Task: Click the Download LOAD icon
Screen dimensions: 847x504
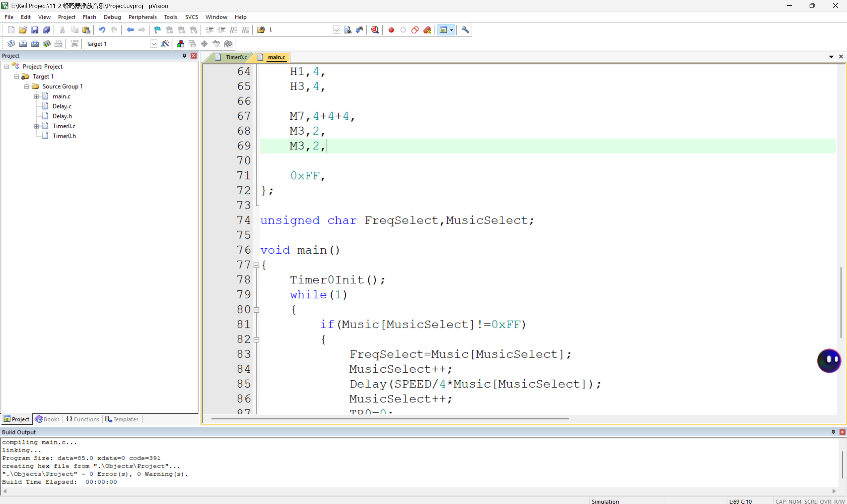Action: (74, 43)
